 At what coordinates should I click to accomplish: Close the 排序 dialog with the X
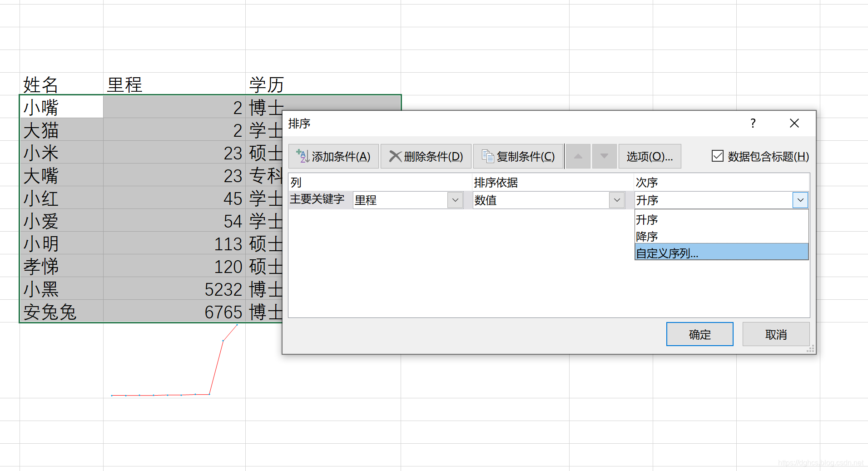(x=794, y=123)
